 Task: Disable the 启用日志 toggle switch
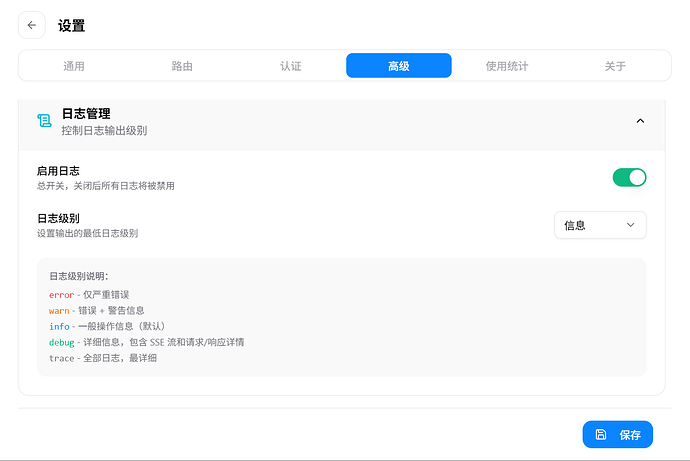[629, 177]
